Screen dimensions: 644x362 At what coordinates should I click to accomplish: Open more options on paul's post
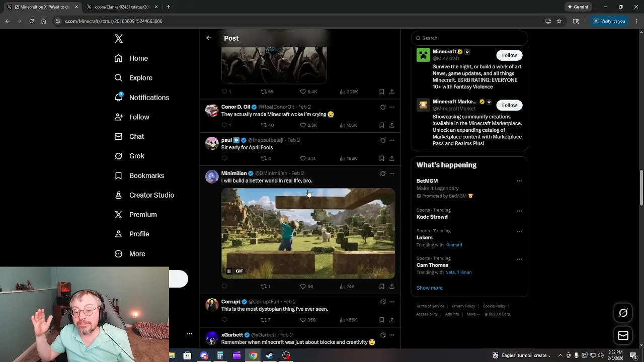tap(392, 140)
